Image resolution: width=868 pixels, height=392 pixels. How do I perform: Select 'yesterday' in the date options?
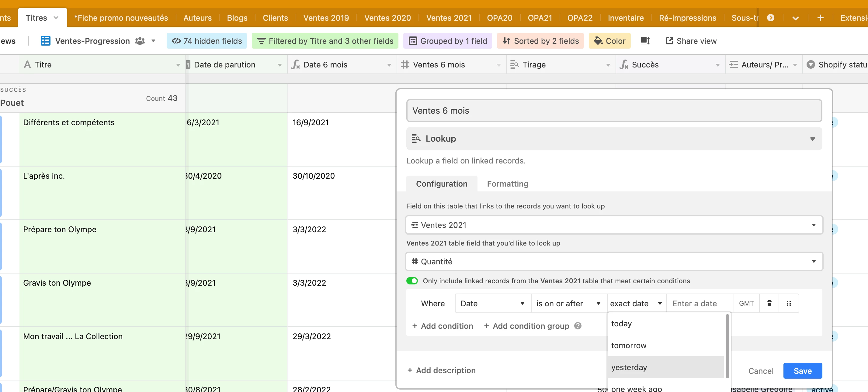point(666,367)
